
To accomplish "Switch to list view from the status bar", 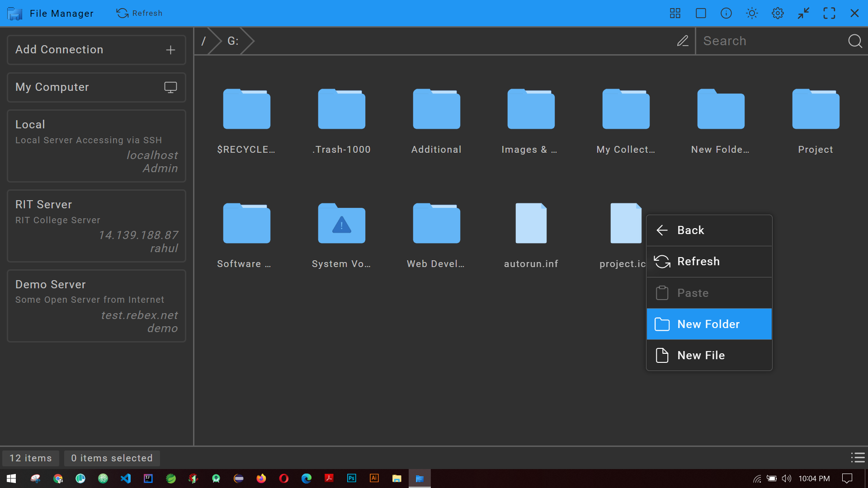I will pyautogui.click(x=858, y=458).
